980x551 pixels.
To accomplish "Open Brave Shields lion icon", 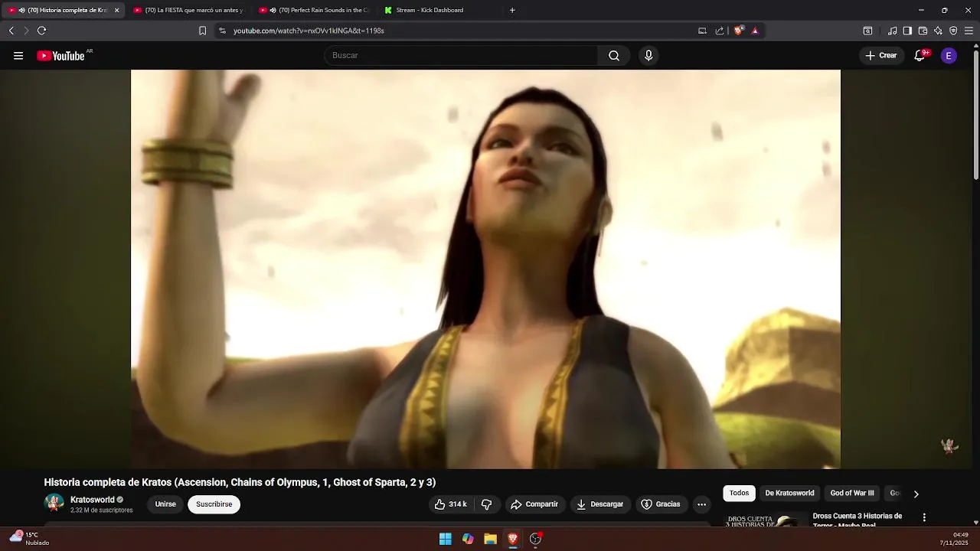I will click(738, 31).
